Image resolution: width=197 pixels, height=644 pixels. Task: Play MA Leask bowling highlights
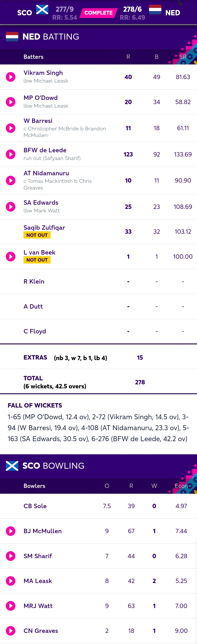[x=11, y=581]
